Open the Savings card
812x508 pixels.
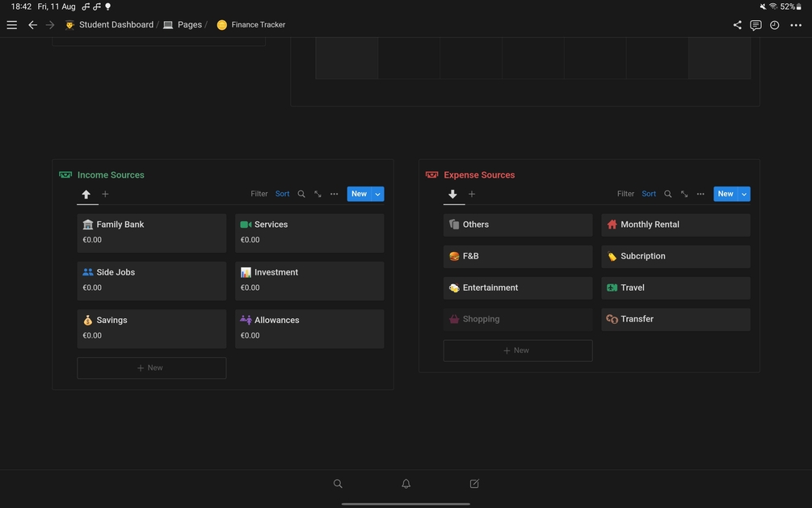click(x=152, y=329)
